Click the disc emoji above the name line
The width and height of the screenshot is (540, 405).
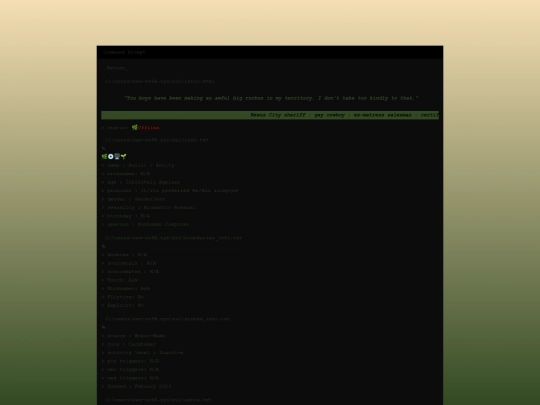pyautogui.click(x=111, y=157)
